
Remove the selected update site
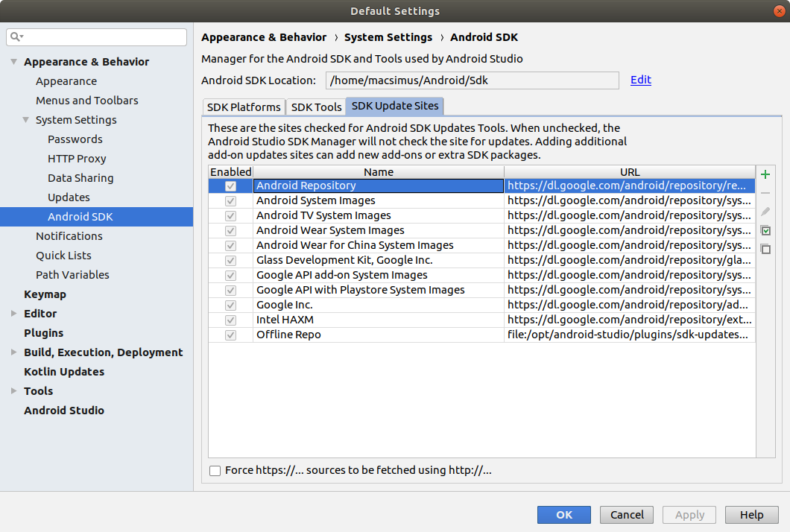765,193
